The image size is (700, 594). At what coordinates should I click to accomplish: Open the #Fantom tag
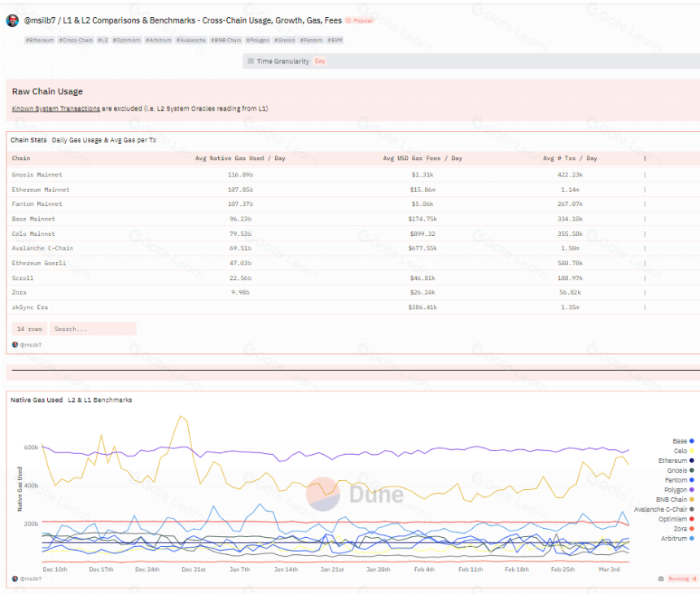pos(311,40)
